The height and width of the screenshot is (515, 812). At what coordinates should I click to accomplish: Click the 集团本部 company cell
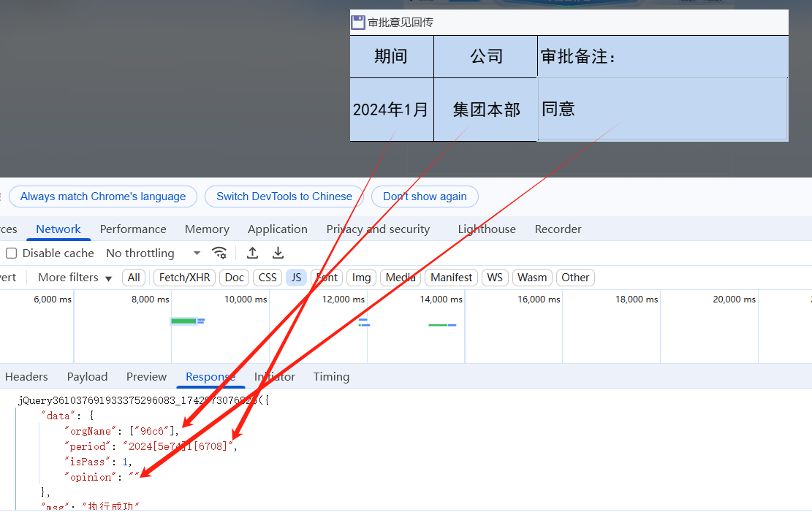click(x=486, y=110)
